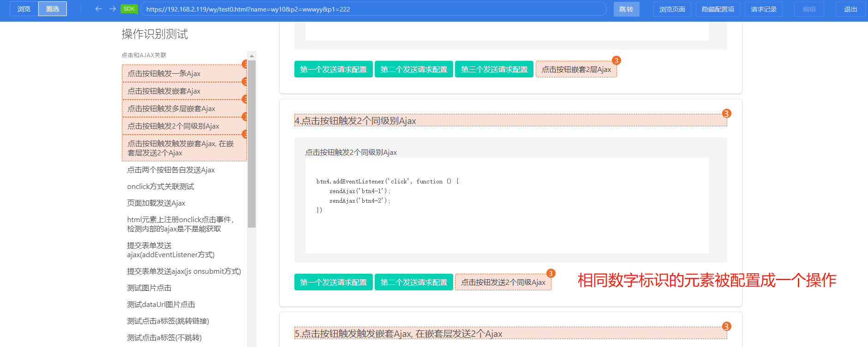The height and width of the screenshot is (347, 868).
Task: Click the 跳转 button
Action: click(626, 9)
